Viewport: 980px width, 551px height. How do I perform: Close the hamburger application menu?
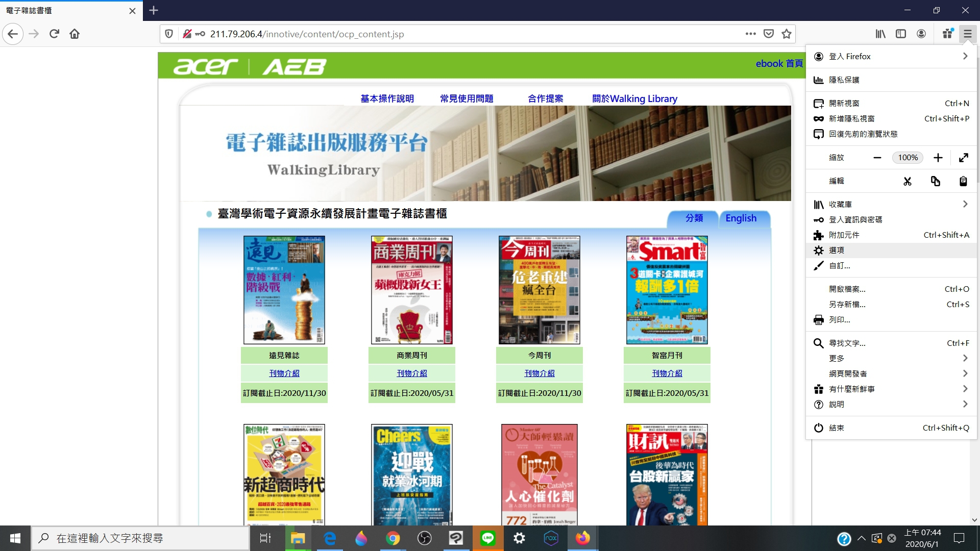click(x=968, y=34)
